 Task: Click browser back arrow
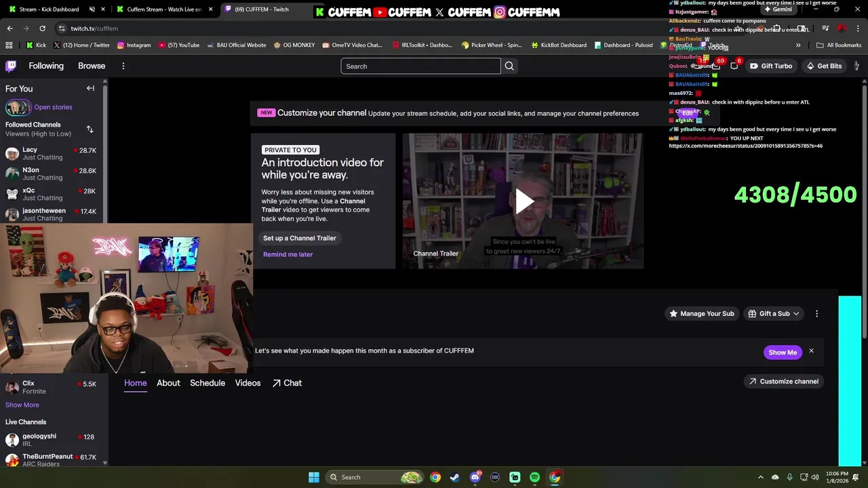tap(9, 28)
